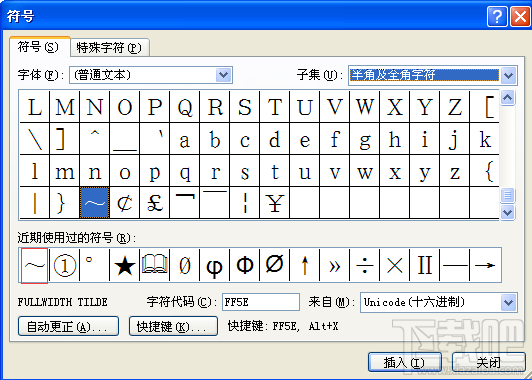532x380 pixels.
Task: Pick recently used multiplication sign ×
Action: coord(394,265)
